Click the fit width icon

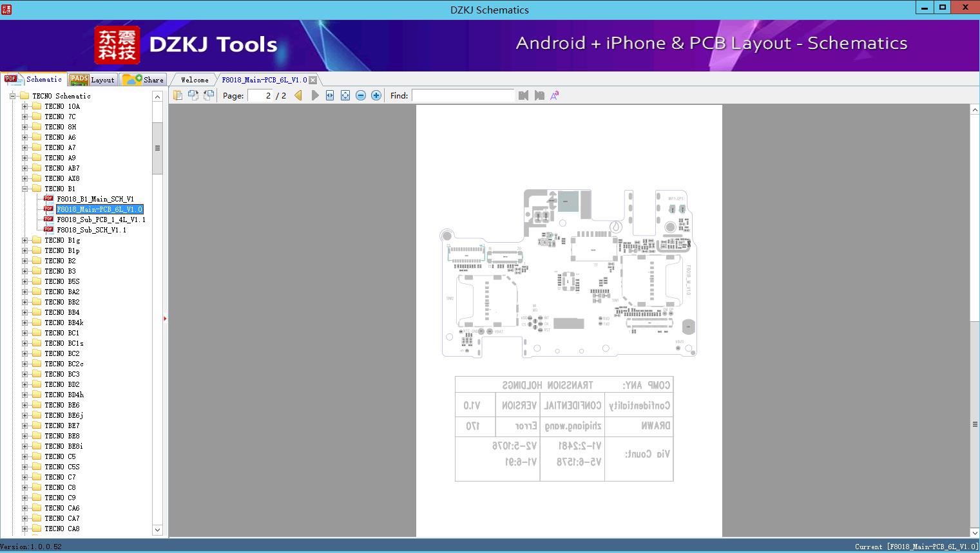[330, 95]
